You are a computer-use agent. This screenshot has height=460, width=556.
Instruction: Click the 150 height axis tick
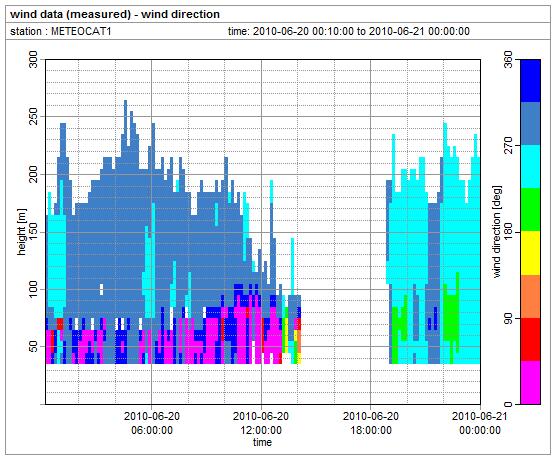(33, 232)
